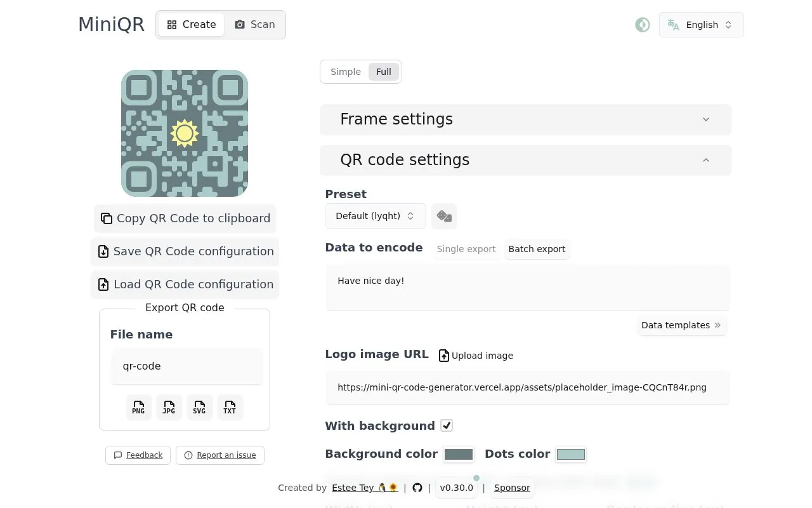The width and height of the screenshot is (812, 508).
Task: Click the v0.30.0 version button
Action: [x=457, y=488]
